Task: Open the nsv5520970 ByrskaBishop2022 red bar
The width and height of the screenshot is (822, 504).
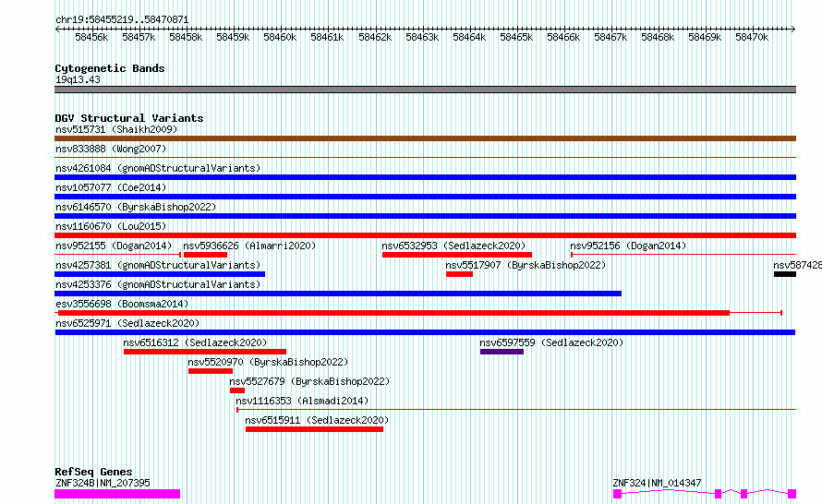Action: click(211, 371)
